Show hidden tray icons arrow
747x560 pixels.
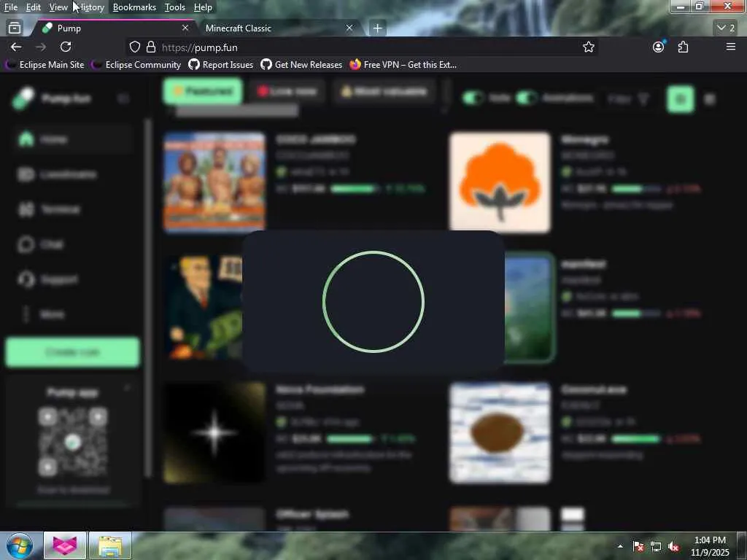coord(620,546)
